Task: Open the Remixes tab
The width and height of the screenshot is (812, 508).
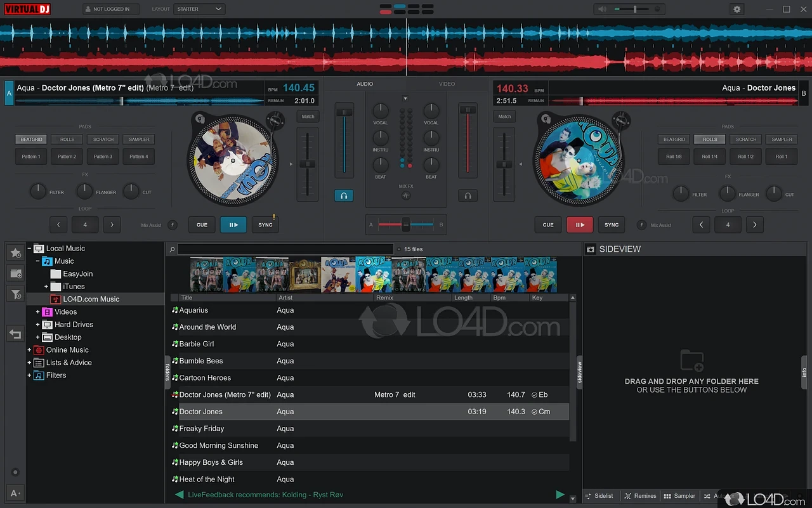Action: point(640,496)
